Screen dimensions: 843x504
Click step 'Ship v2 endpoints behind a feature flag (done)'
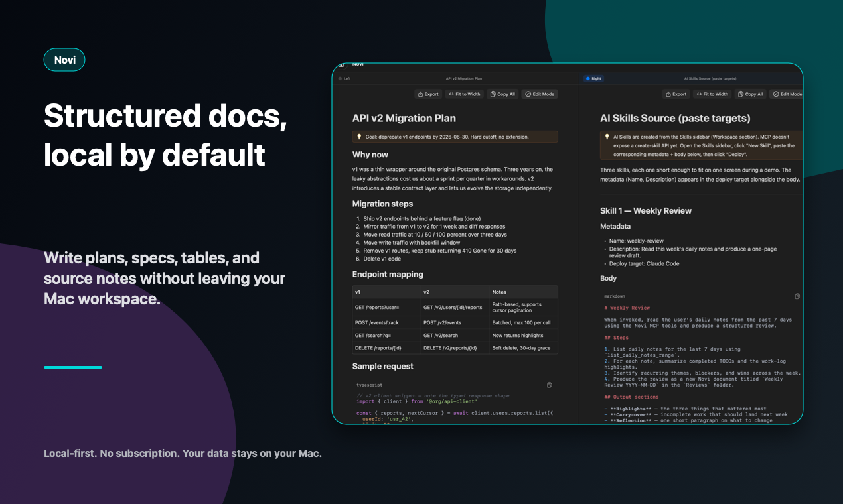click(422, 219)
